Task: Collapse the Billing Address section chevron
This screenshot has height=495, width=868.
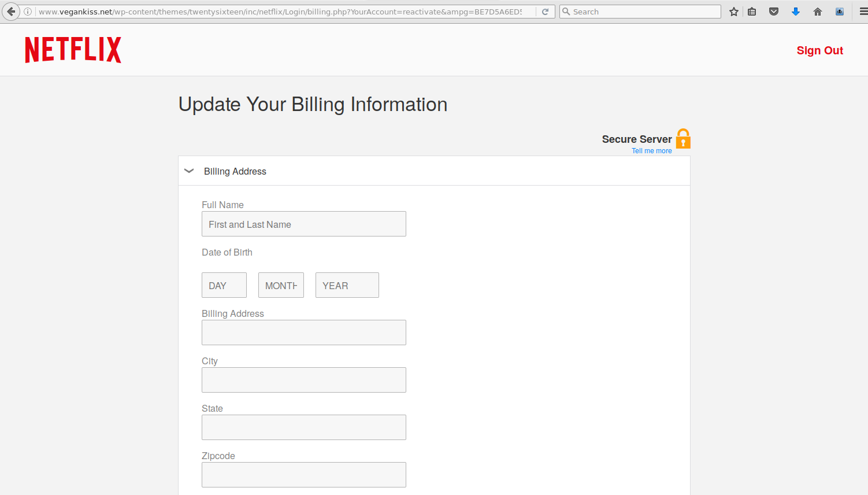Action: tap(189, 171)
